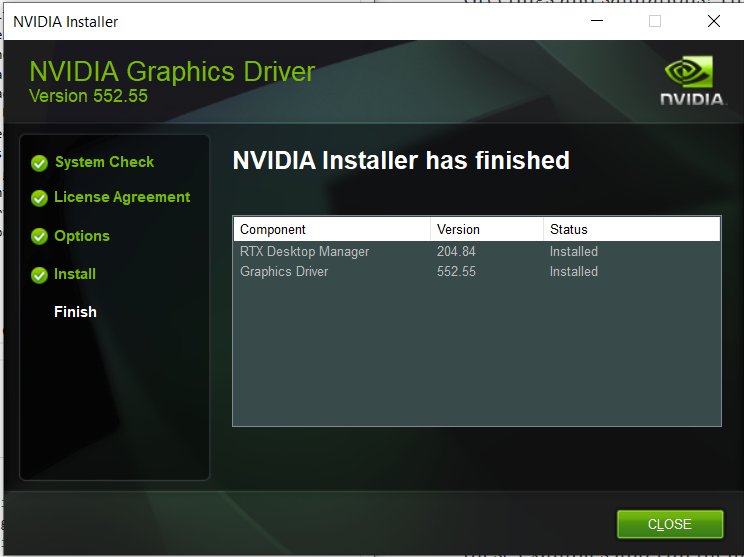
Task: Select the License Agreement step label
Action: 122,197
